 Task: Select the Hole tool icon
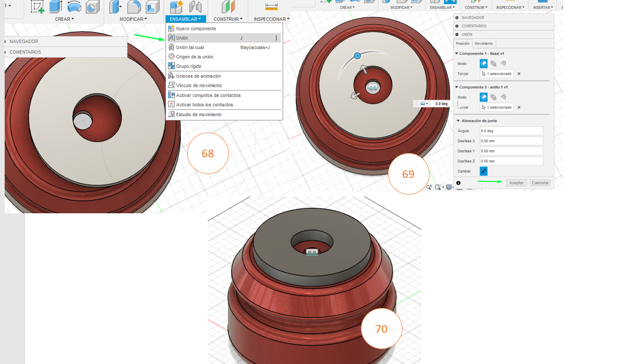[92, 7]
